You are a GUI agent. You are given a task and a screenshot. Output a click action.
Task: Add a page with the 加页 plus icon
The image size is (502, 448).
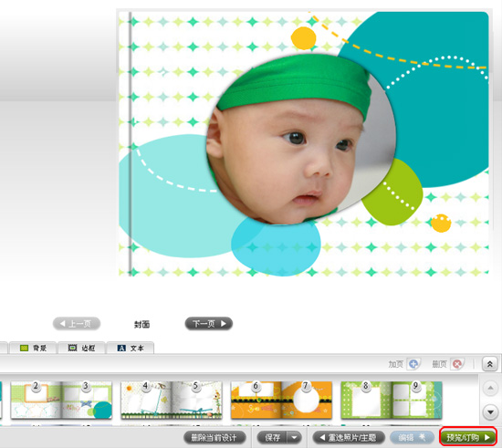pos(413,364)
